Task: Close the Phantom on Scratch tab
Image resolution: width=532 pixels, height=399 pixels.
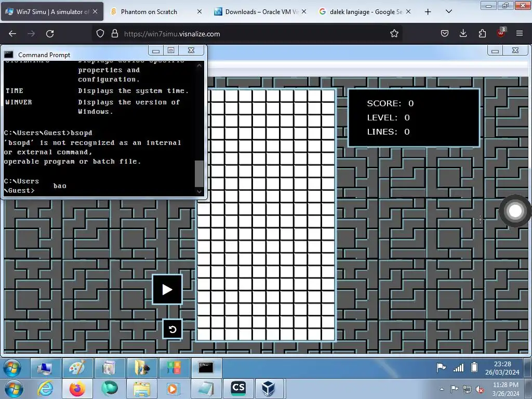Action: 199,12
